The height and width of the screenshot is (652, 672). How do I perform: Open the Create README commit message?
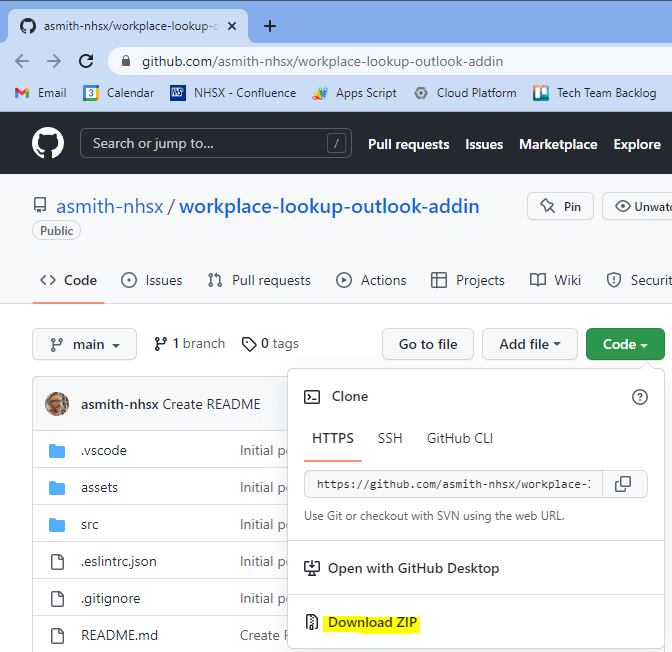(211, 404)
